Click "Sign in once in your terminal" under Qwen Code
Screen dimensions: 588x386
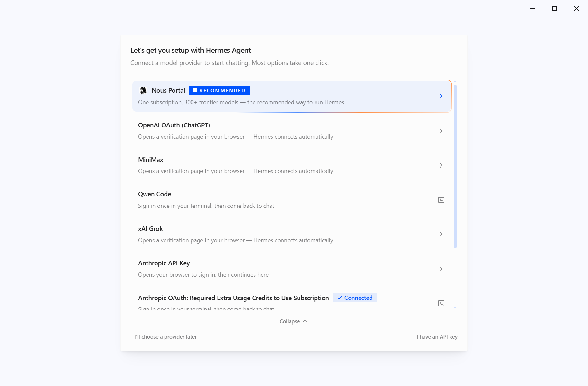tap(206, 206)
